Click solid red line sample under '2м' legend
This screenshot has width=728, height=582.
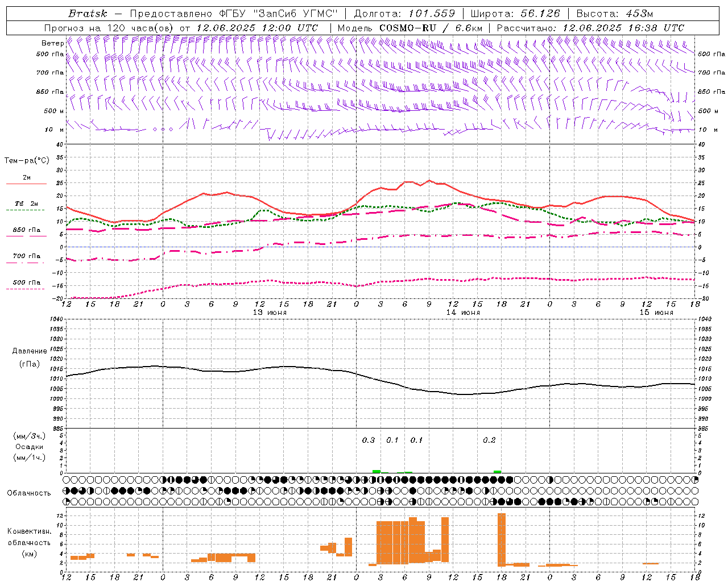[x=26, y=184]
